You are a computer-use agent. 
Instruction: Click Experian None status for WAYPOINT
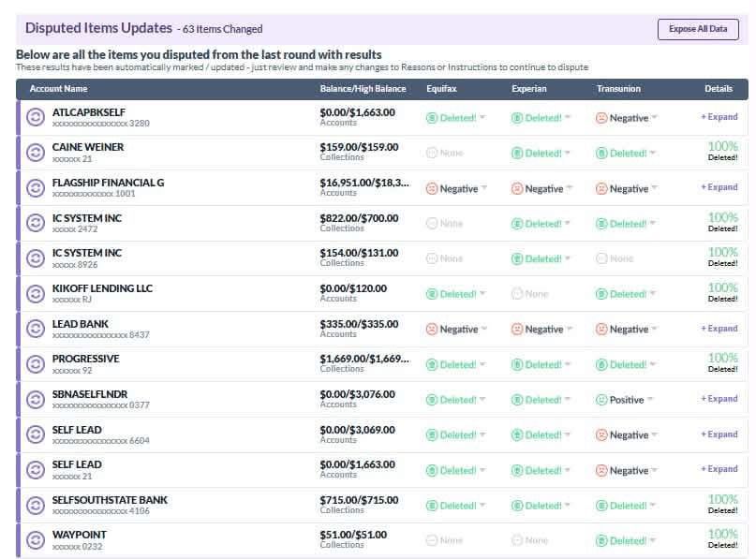(x=530, y=540)
